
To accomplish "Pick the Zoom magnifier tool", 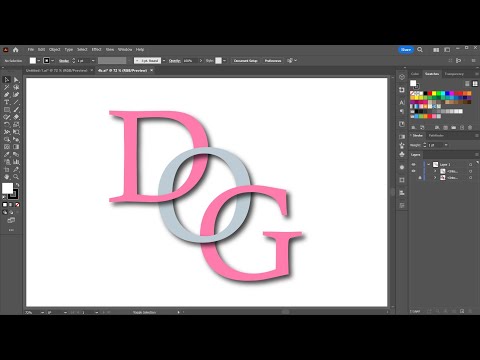I will pos(16,177).
